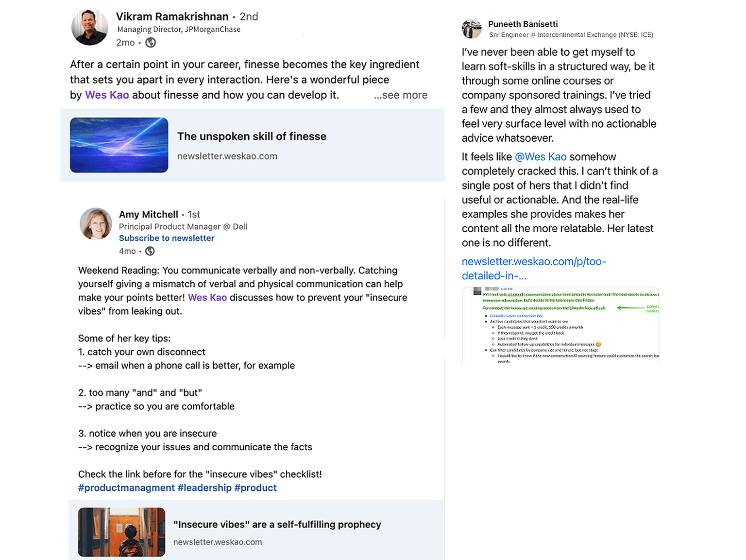This screenshot has height=560, width=746.
Task: Click the globe visibility icon on Vikram's post
Action: tap(151, 43)
